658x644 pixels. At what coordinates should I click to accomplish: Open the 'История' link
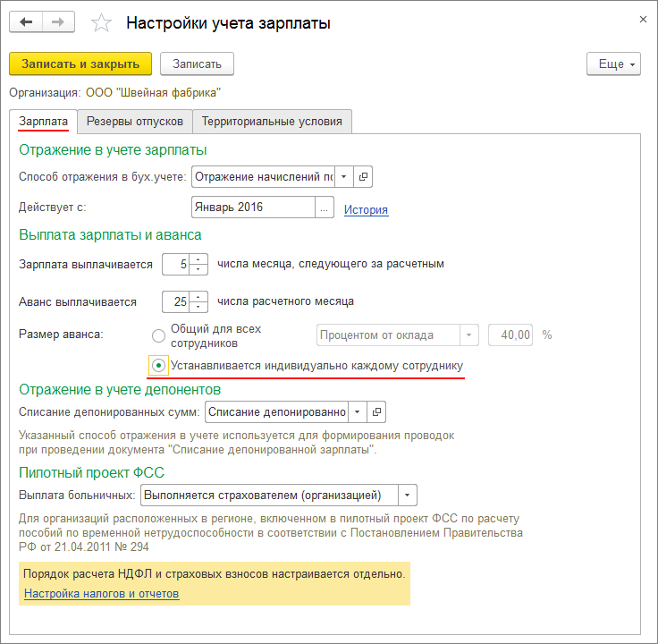[366, 209]
